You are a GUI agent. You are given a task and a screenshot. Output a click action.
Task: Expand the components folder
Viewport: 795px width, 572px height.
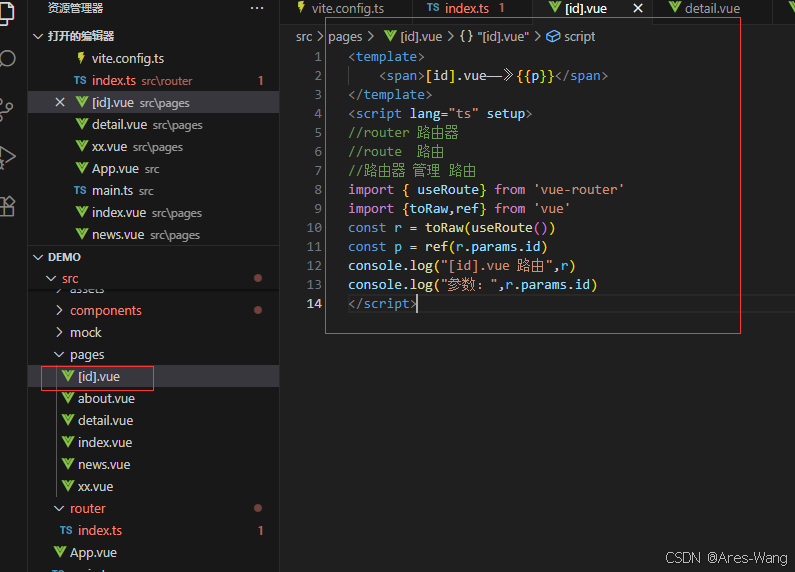tap(59, 310)
